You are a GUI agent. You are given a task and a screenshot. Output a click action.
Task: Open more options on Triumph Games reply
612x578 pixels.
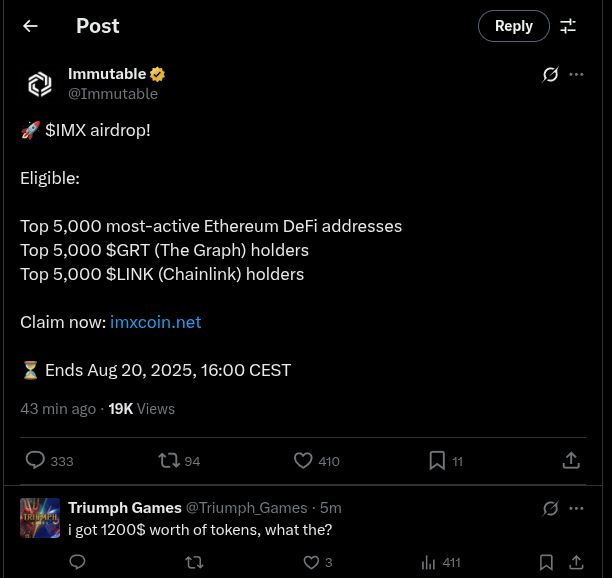click(x=576, y=508)
